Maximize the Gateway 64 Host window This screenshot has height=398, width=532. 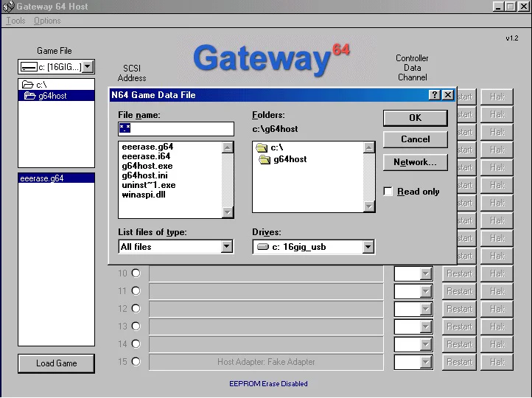tap(510, 7)
